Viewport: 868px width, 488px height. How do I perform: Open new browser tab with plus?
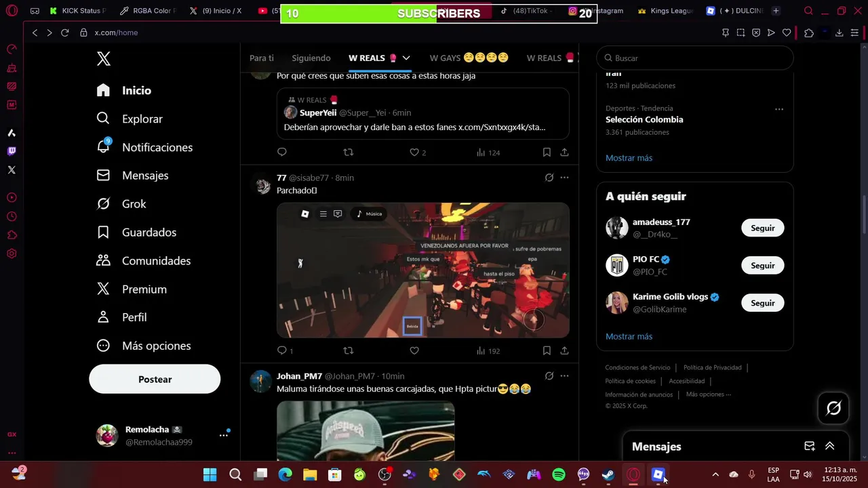pos(776,11)
